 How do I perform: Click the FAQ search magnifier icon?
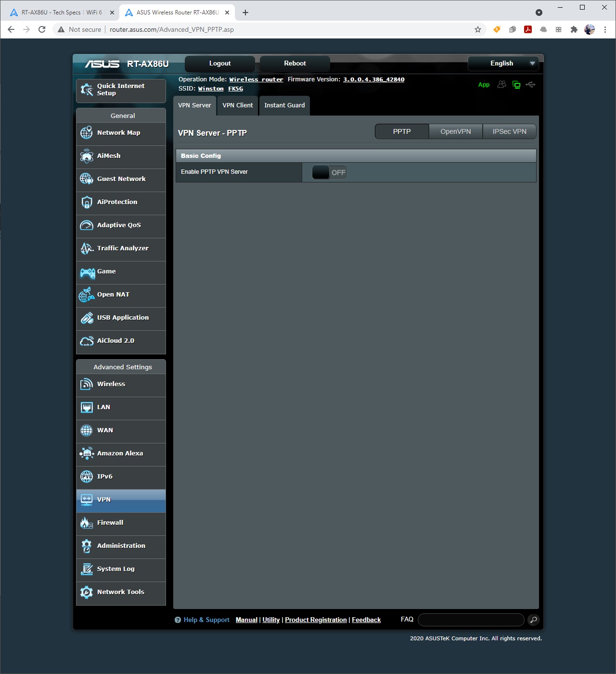coord(533,620)
